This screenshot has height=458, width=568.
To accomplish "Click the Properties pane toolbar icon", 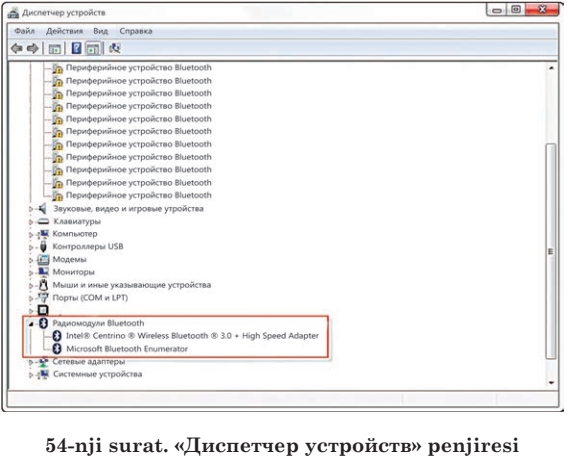I will [93, 48].
